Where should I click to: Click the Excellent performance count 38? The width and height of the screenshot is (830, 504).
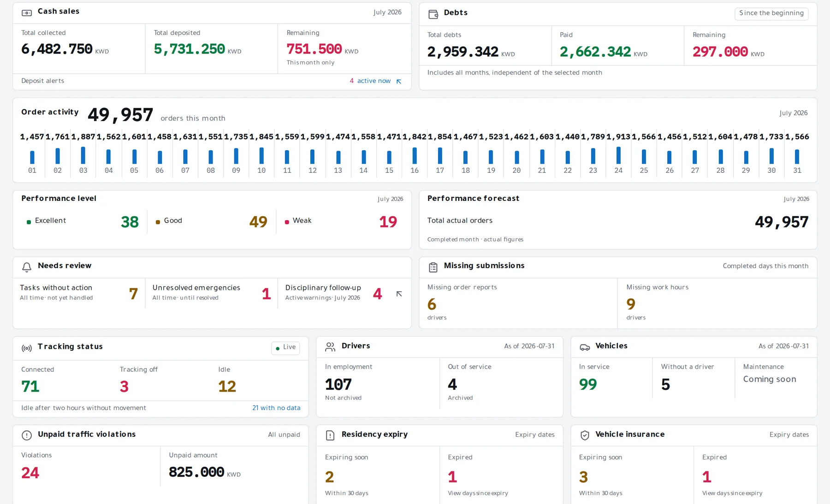(130, 223)
